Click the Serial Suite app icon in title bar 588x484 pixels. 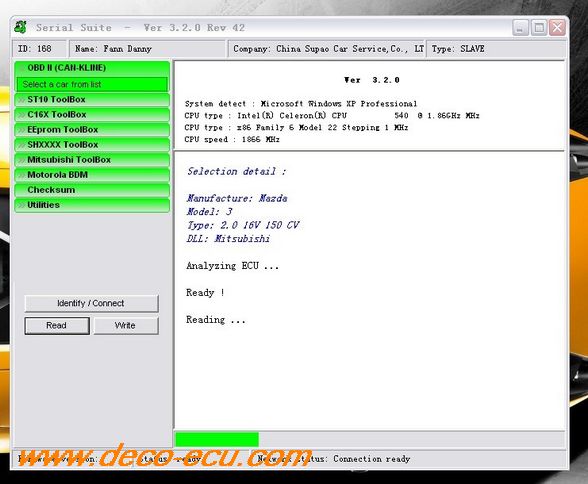pyautogui.click(x=20, y=27)
